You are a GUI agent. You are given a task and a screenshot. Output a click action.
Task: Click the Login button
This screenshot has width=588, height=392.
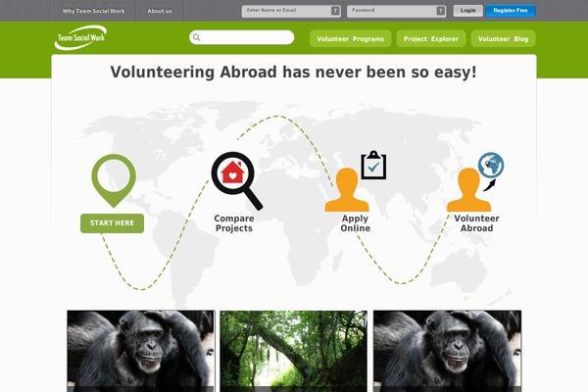pos(468,11)
